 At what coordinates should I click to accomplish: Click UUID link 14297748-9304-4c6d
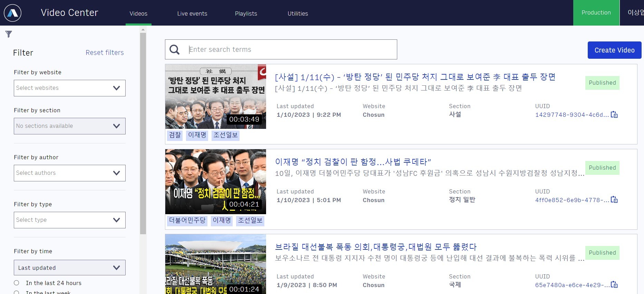click(x=572, y=115)
